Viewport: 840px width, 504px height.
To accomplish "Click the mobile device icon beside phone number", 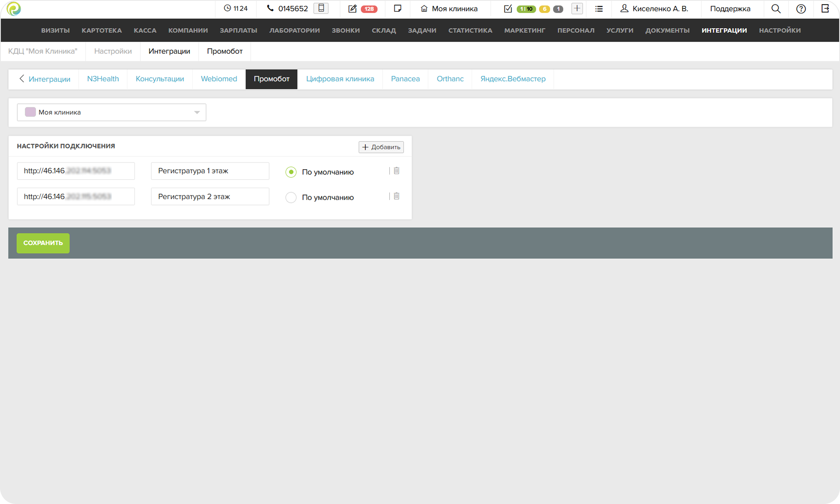I will (321, 8).
